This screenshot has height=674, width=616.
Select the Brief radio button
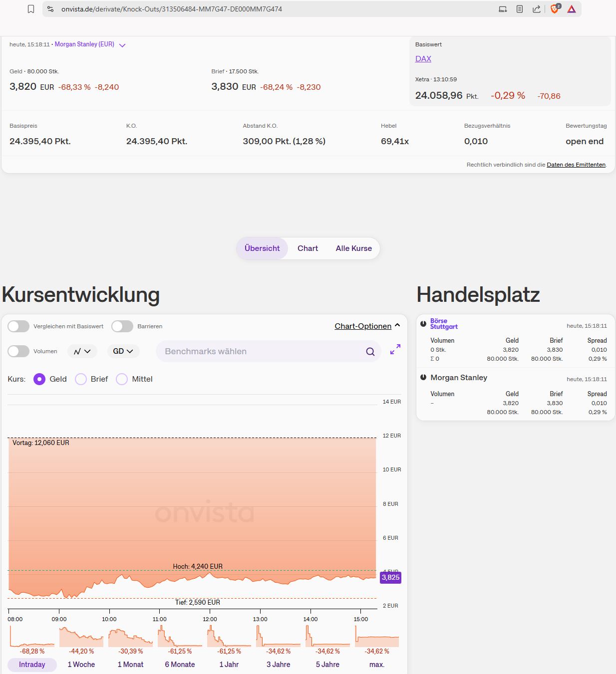click(x=81, y=379)
